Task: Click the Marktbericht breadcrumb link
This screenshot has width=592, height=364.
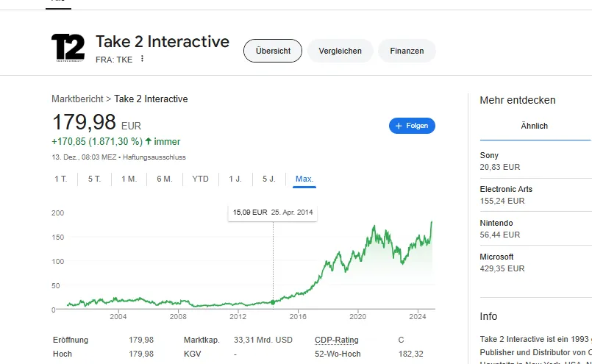Action: point(77,99)
